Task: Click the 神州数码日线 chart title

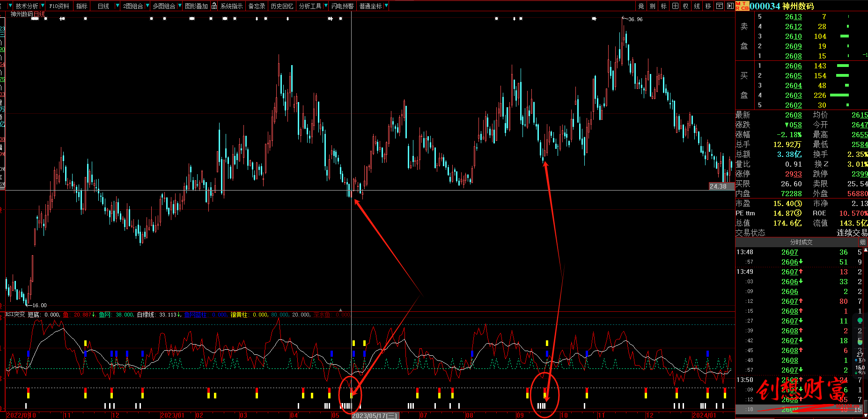Action: [28, 14]
